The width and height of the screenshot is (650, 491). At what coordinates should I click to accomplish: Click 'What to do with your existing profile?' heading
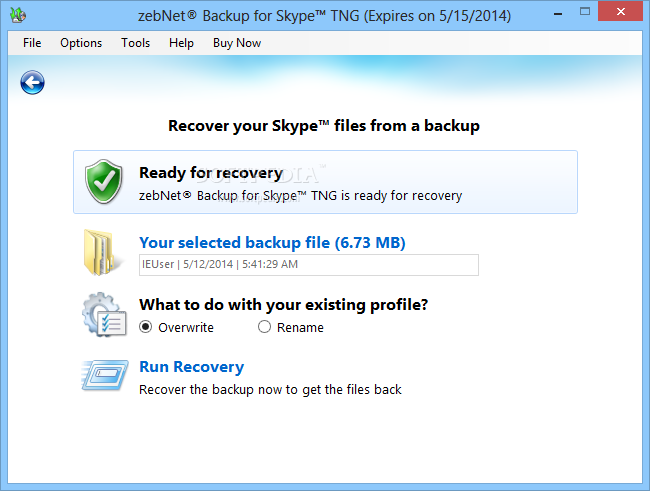tap(284, 305)
